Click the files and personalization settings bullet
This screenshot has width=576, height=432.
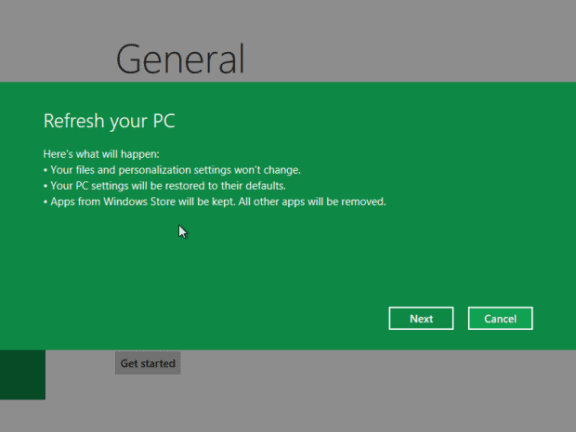click(x=172, y=170)
